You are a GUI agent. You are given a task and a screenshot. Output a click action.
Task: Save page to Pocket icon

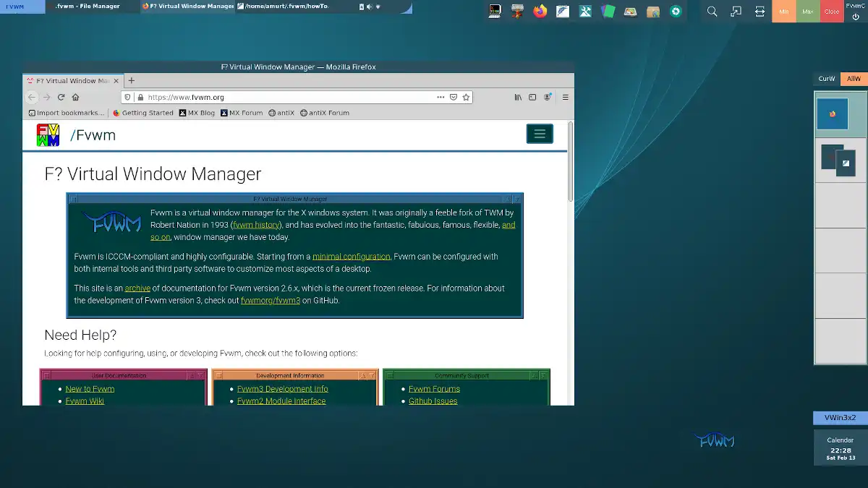(x=454, y=97)
